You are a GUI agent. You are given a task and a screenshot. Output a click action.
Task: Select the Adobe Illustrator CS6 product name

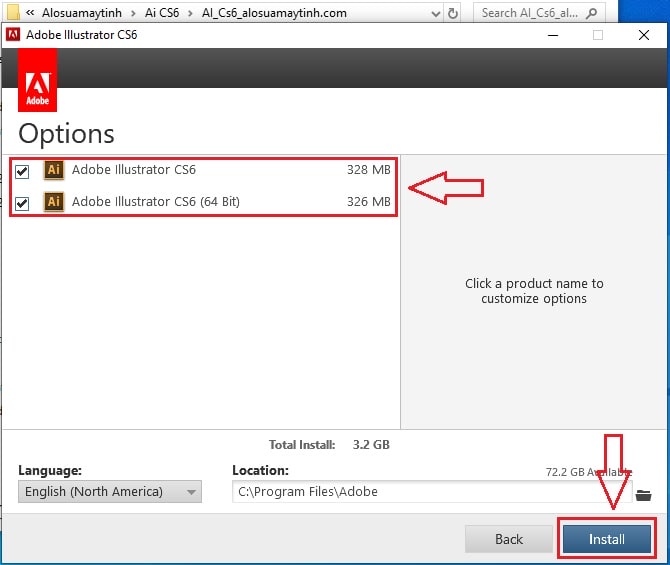pos(134,170)
